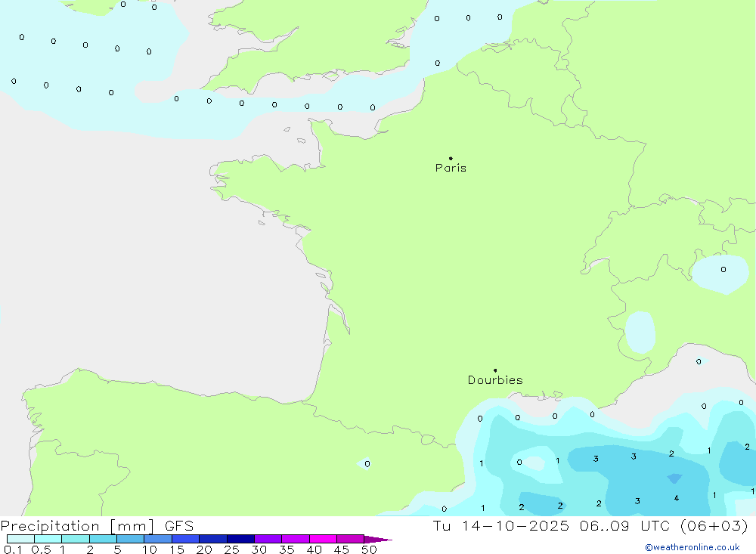Select the black dot marking Paris
This screenshot has width=756, height=554.
pos(451,158)
